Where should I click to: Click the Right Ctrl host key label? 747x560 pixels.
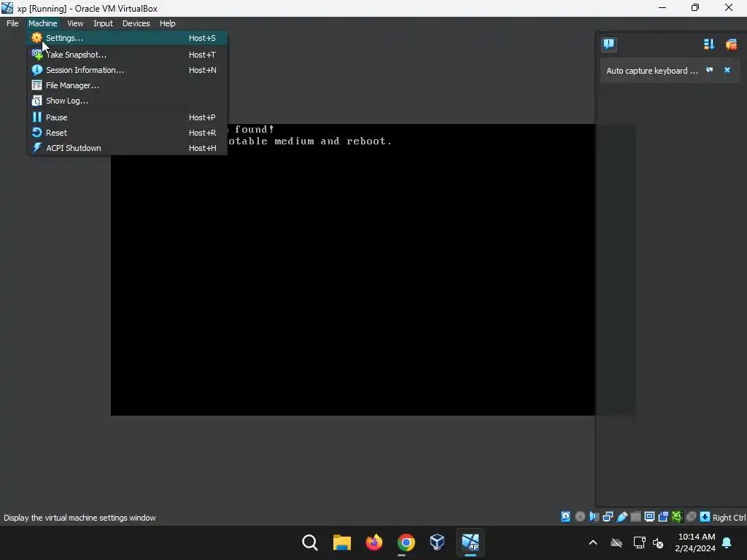(x=729, y=518)
